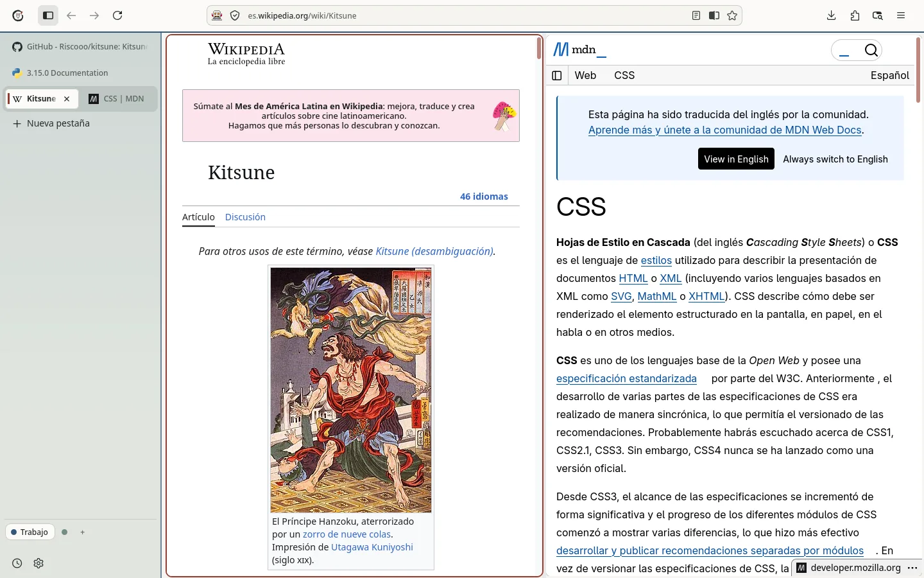The image size is (924, 578).
Task: Follow the Kitsune (desambiguación) link
Action: pyautogui.click(x=434, y=251)
